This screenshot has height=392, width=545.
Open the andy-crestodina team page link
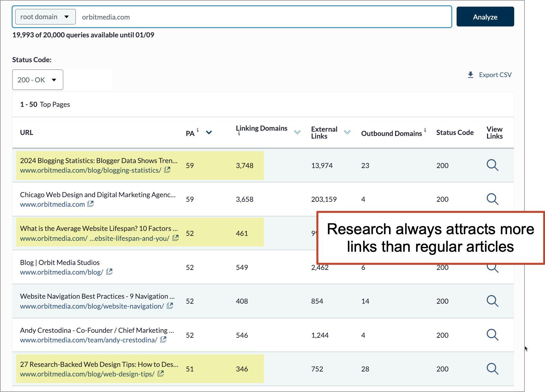point(88,340)
